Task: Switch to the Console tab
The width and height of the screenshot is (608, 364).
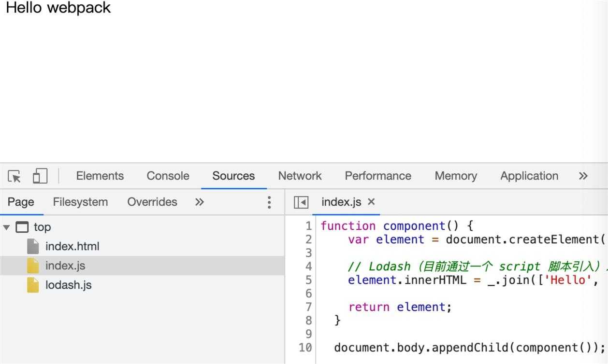Action: (x=168, y=176)
